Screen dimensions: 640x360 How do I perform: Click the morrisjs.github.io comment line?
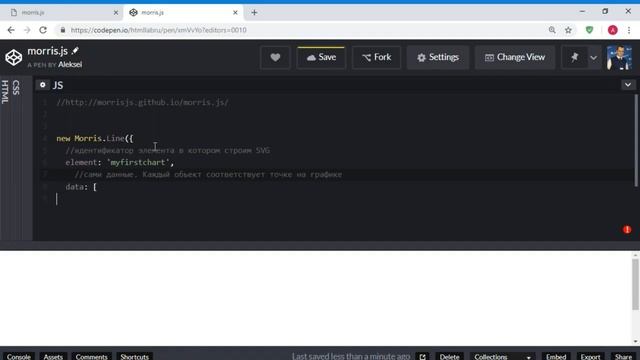[x=142, y=102]
